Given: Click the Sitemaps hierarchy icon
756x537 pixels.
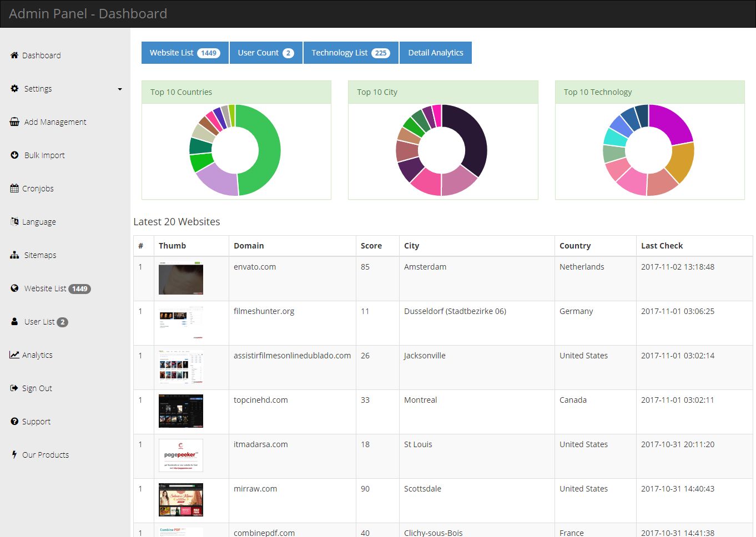Looking at the screenshot, I should (14, 255).
